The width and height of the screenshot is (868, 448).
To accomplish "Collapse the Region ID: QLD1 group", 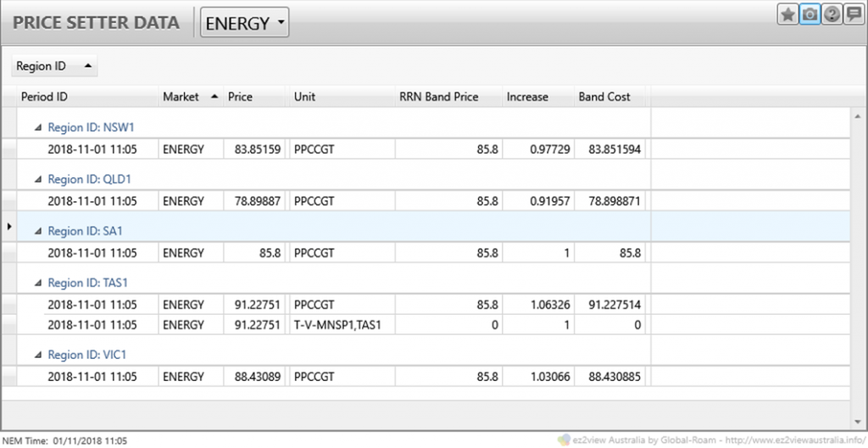I will (x=37, y=179).
